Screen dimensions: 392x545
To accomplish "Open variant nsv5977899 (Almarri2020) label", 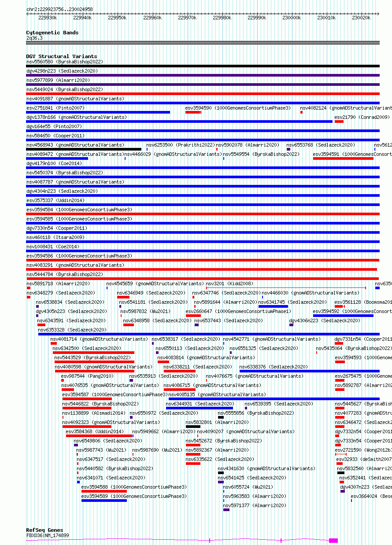I will 58,80.
